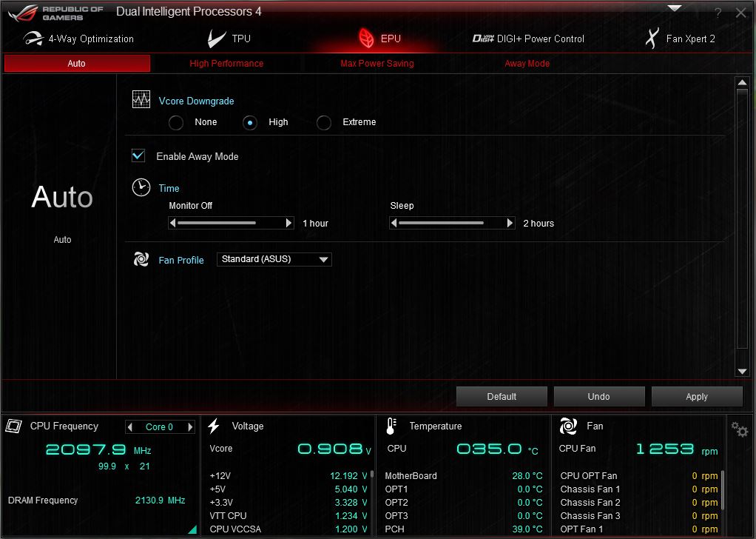Click the Fan Profile label

pos(180,260)
